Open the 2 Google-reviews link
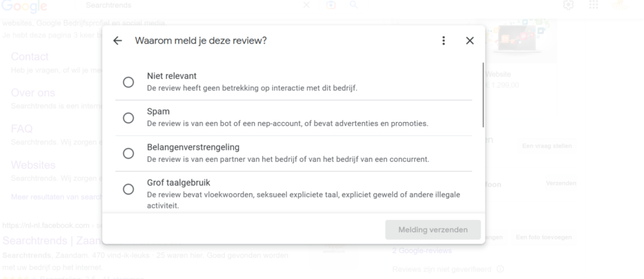 coord(422,251)
